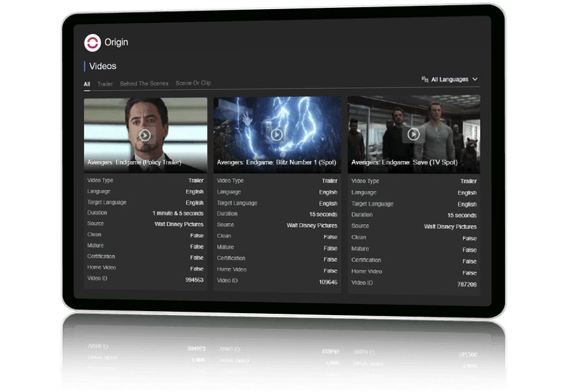Play the Avengers: Endgame Policy Trailer video

tap(145, 135)
